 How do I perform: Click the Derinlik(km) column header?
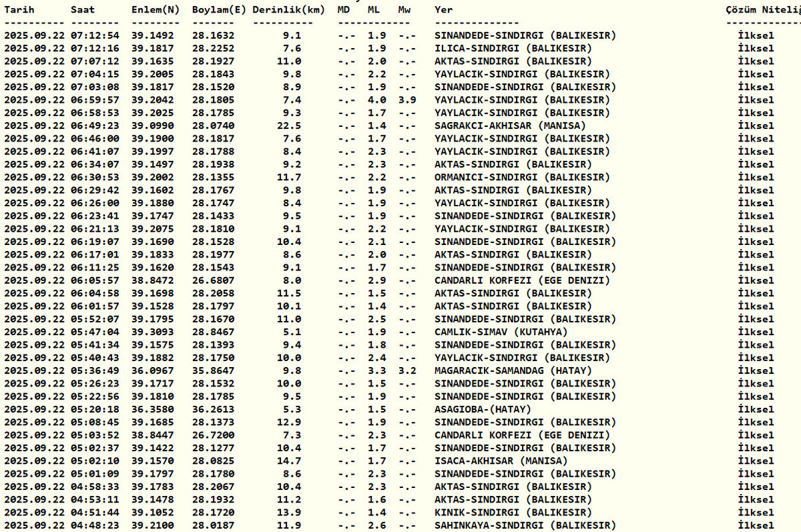289,10
